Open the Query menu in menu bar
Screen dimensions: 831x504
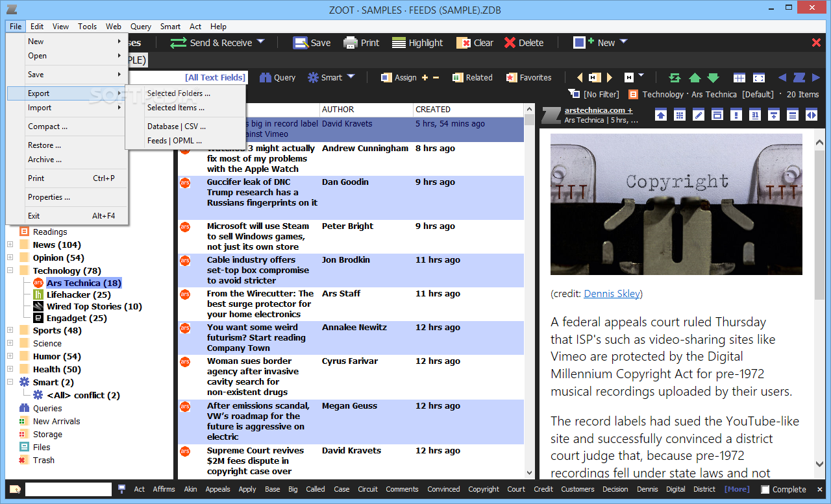click(141, 27)
